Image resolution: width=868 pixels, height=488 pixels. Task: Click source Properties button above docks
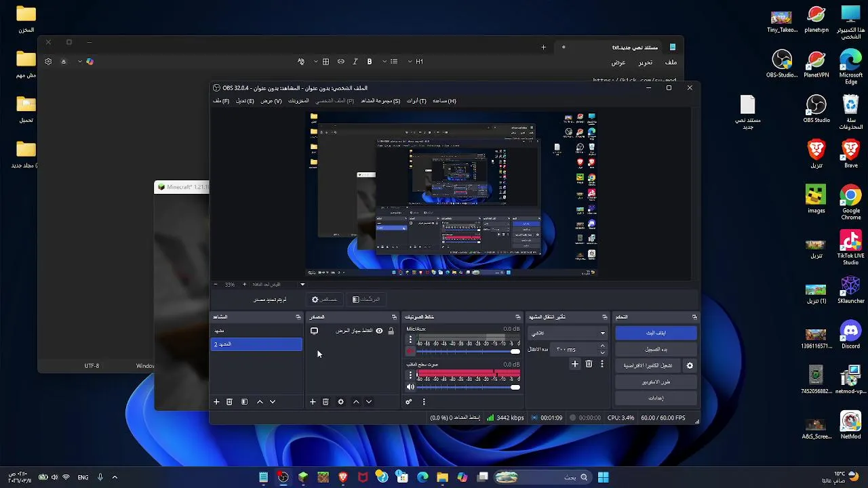[323, 300]
